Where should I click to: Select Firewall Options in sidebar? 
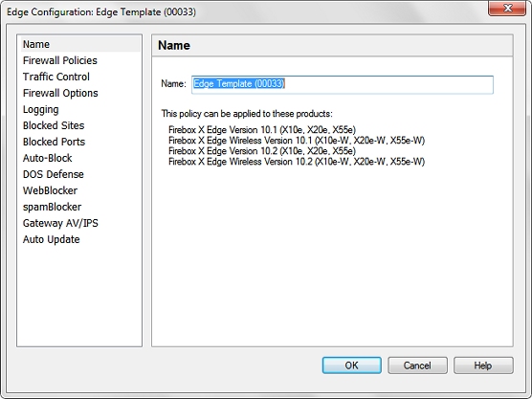pyautogui.click(x=60, y=93)
